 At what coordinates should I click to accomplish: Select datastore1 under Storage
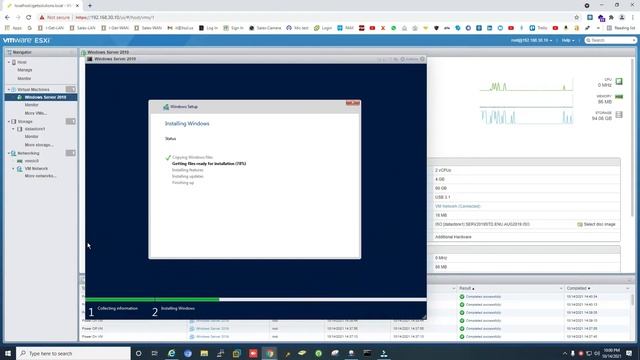[x=35, y=129]
